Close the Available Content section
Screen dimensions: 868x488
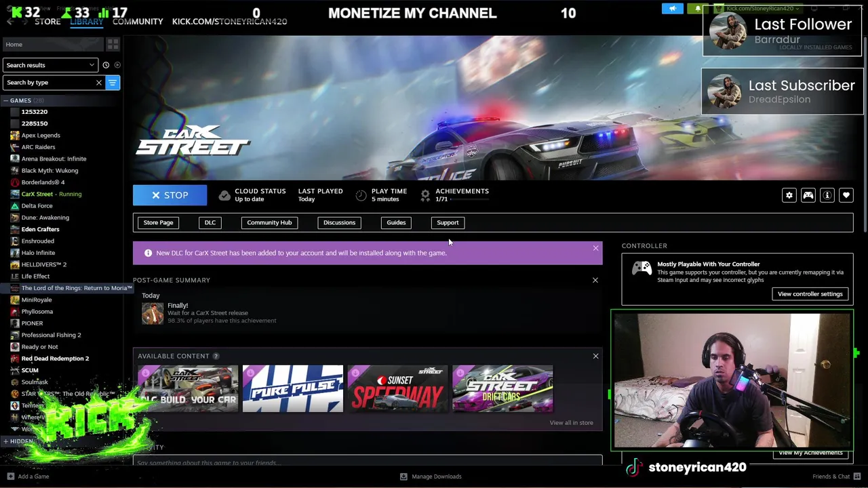pos(595,356)
